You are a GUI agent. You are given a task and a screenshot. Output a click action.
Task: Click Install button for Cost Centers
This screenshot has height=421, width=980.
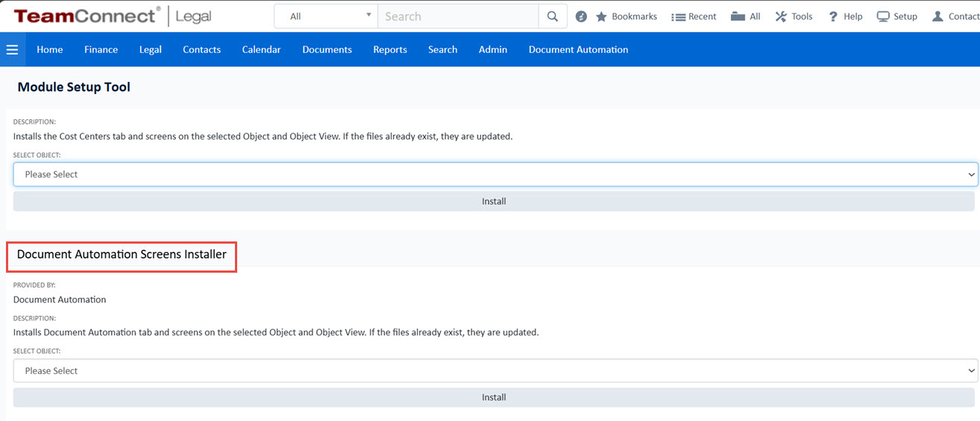click(x=495, y=201)
